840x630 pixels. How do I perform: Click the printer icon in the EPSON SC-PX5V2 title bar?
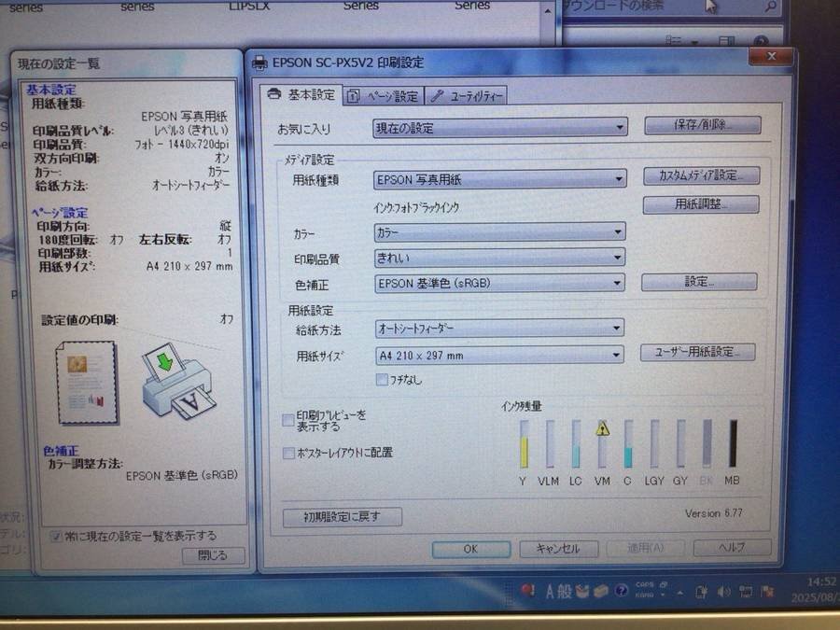(x=259, y=63)
